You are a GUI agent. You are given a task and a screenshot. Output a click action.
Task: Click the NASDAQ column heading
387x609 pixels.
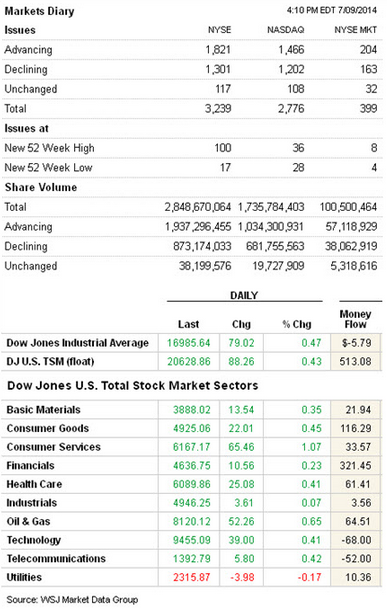click(286, 30)
